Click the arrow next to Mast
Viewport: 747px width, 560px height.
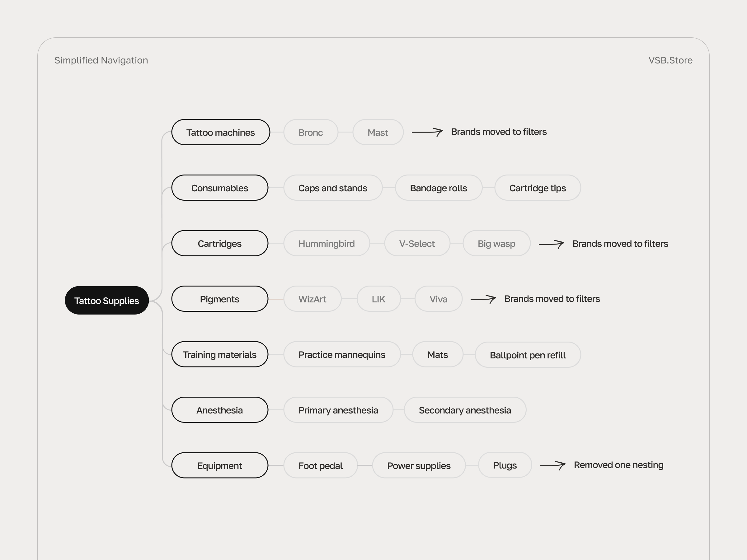[427, 132]
